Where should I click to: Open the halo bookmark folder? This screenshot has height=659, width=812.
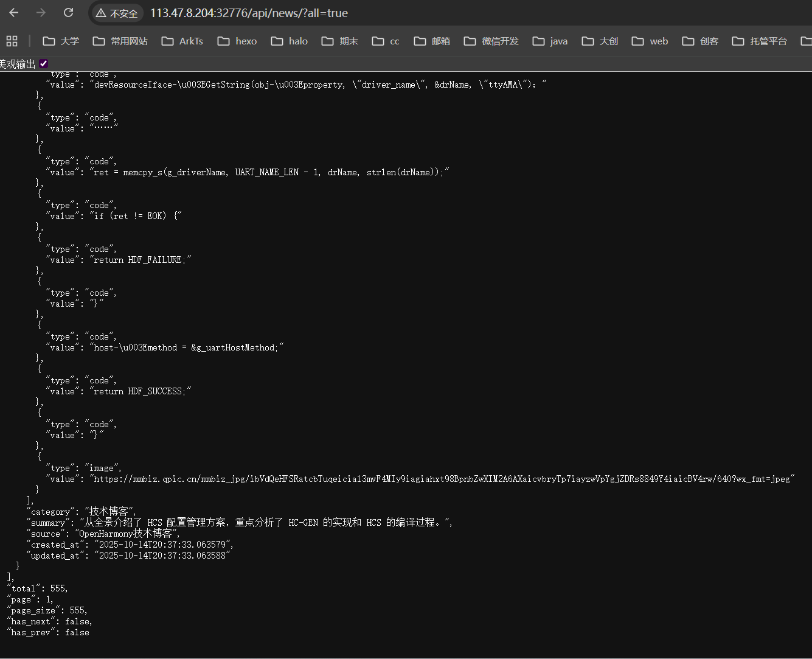coord(290,41)
